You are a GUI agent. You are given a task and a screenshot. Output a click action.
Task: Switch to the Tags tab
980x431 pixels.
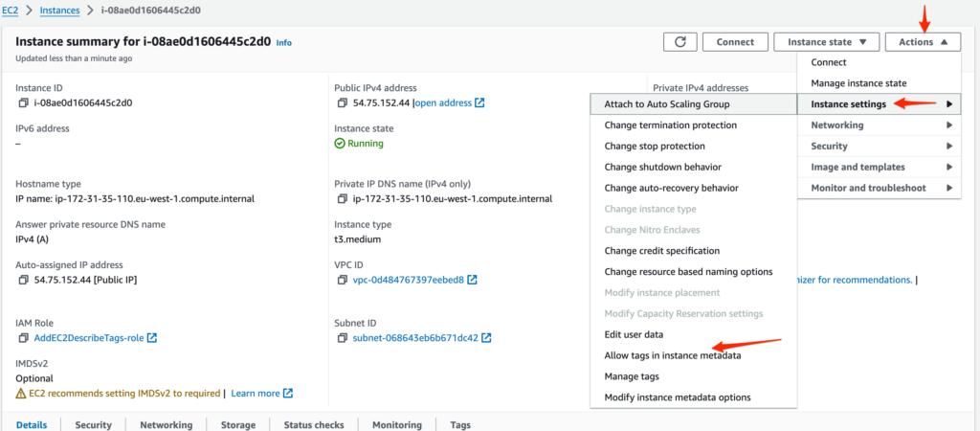(x=460, y=424)
